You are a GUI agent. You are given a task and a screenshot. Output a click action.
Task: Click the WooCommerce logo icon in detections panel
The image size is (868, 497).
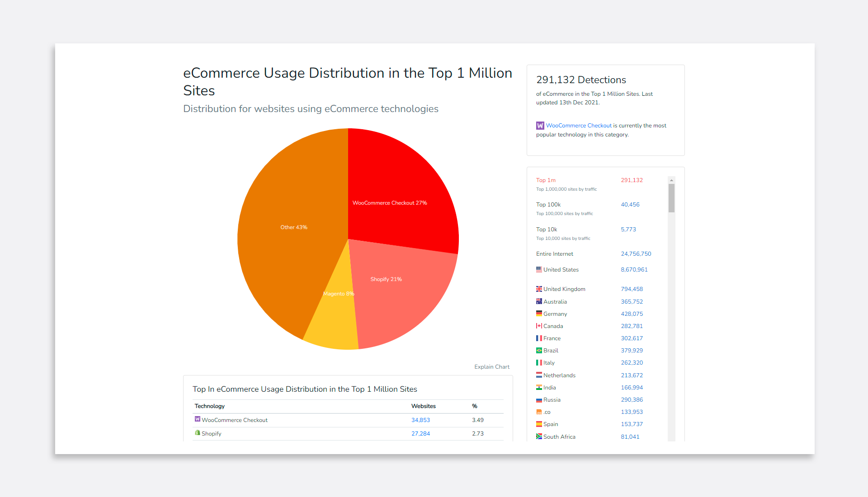click(x=540, y=126)
